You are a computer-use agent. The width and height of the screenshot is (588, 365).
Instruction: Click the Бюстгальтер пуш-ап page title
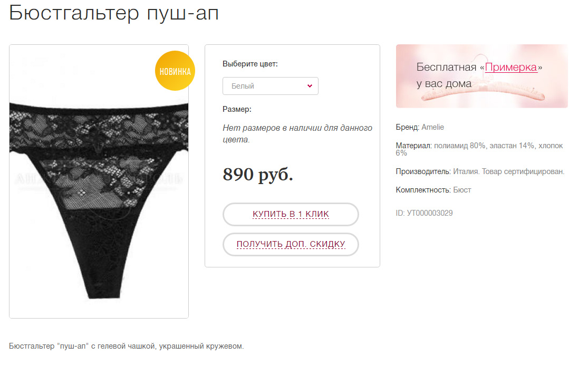[113, 13]
